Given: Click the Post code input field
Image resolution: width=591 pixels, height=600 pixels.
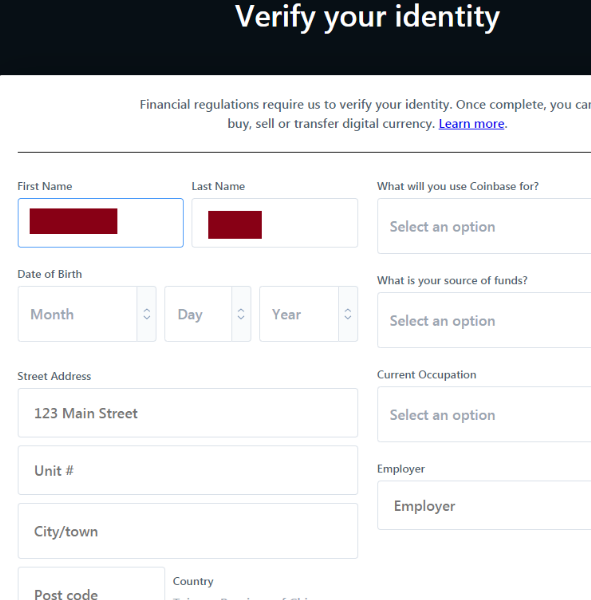Looking at the screenshot, I should click(91, 585).
